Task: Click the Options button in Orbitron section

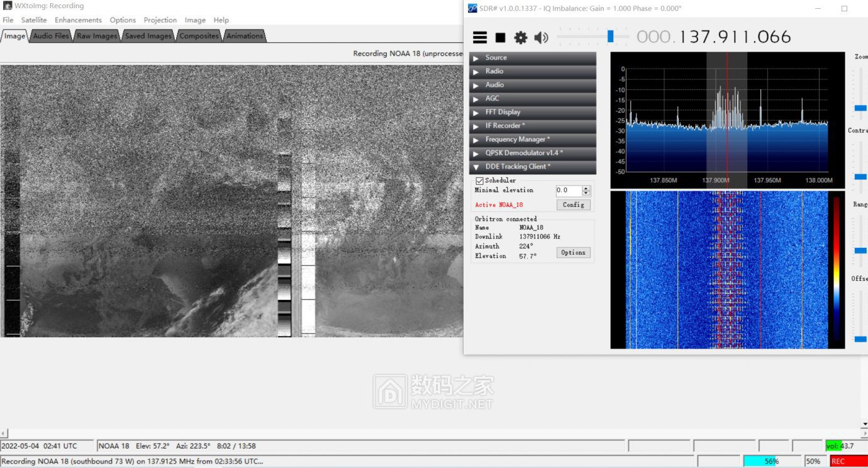Action: (573, 253)
